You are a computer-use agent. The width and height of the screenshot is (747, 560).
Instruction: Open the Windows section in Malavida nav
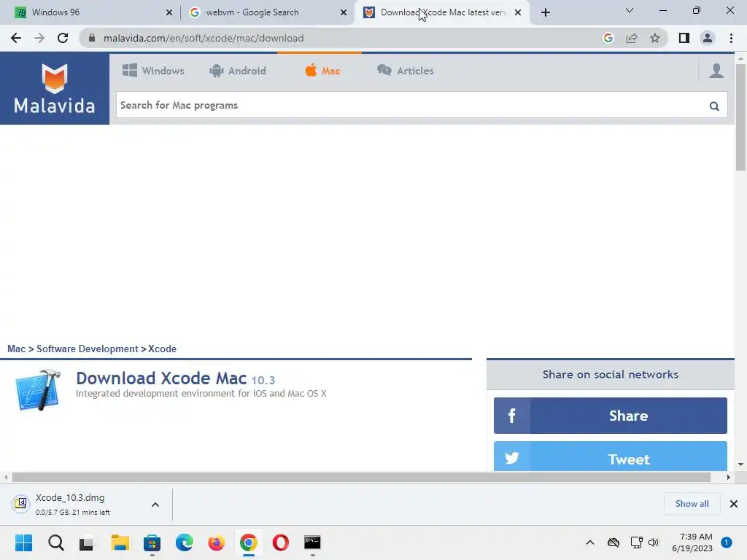click(153, 71)
